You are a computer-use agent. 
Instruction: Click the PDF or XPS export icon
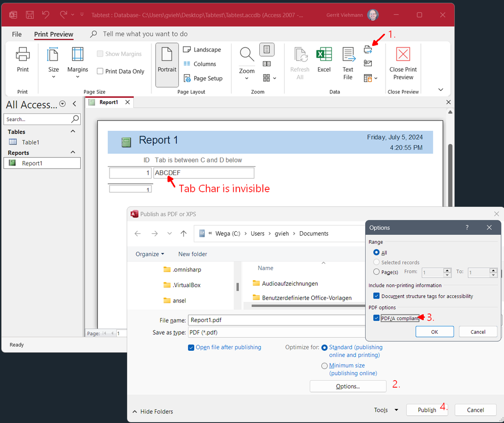369,49
